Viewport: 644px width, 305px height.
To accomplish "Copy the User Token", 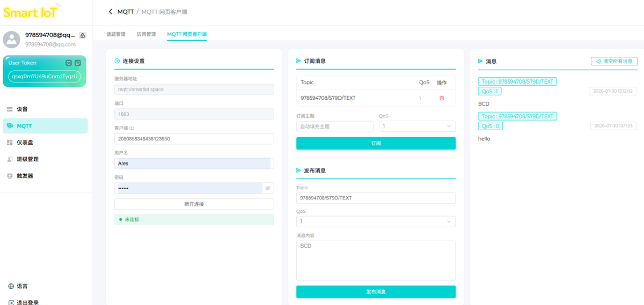I will (x=78, y=63).
